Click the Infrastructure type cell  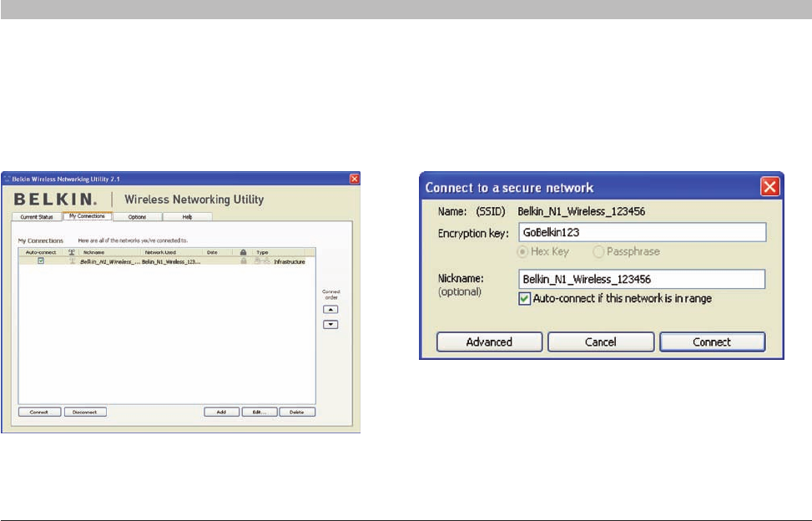click(290, 262)
